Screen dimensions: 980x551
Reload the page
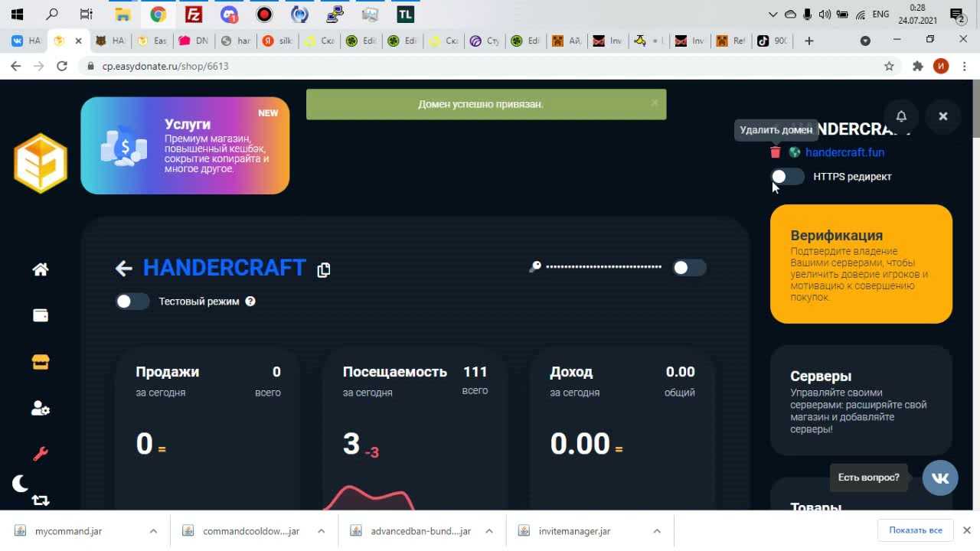coord(62,67)
